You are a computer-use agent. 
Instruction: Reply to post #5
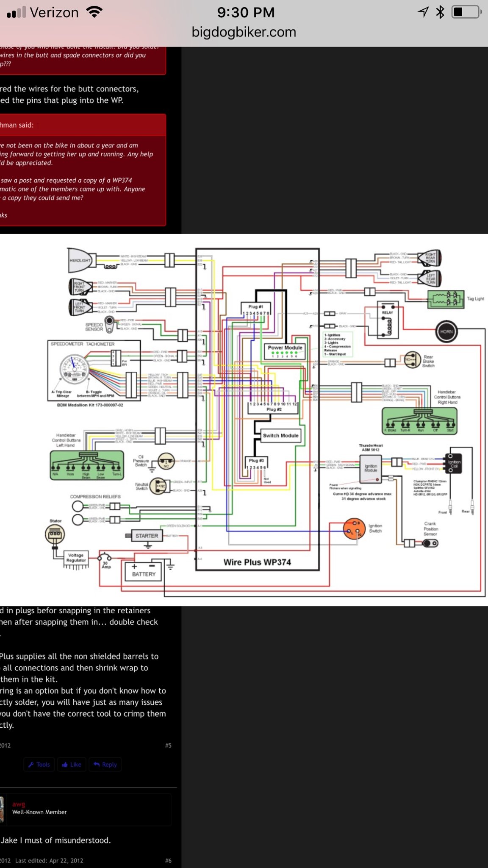(x=105, y=765)
